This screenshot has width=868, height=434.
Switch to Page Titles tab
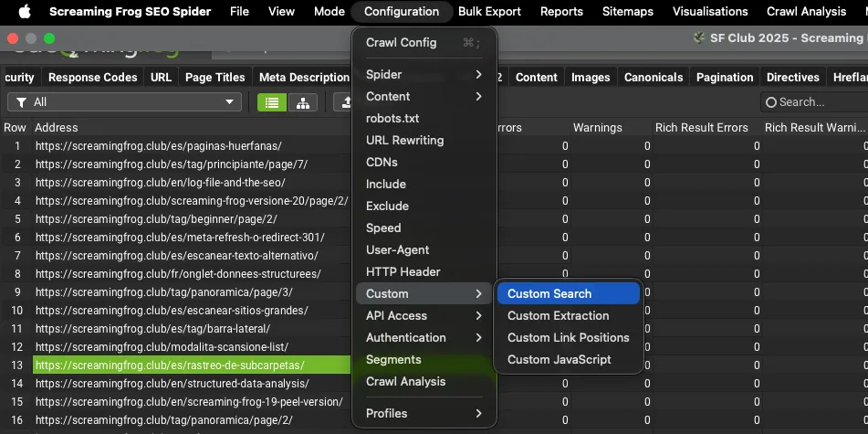214,78
